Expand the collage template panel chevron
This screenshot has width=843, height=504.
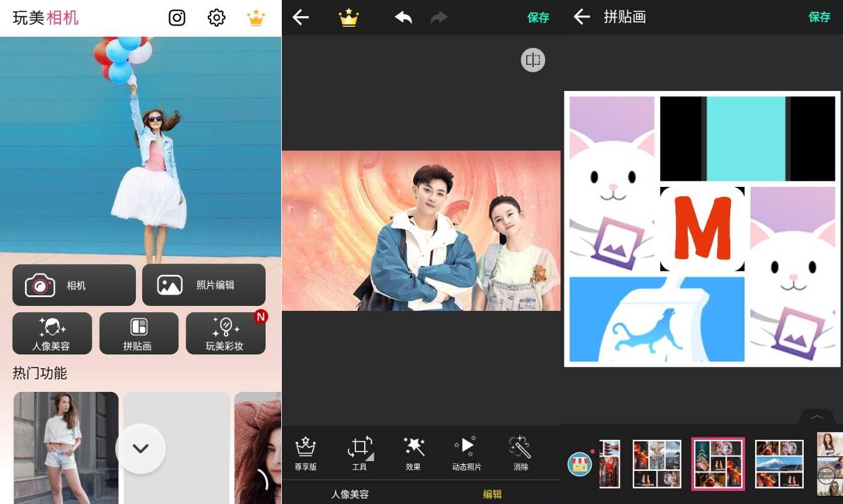click(817, 417)
